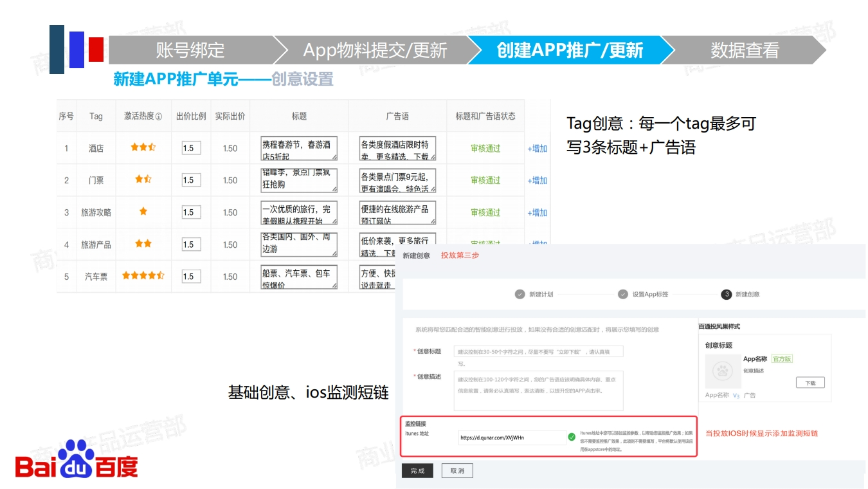Click 审核通过 status in the 门票 row
The width and height of the screenshot is (868, 489).
(485, 180)
